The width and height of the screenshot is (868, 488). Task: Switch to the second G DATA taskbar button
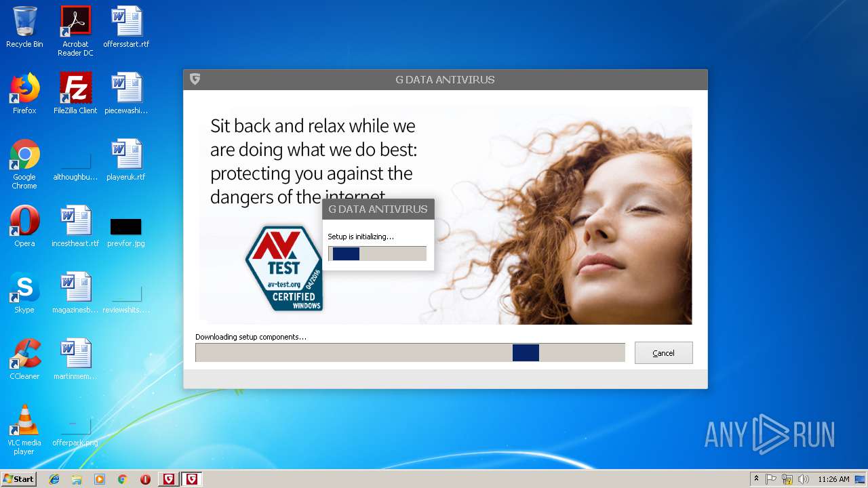(192, 479)
